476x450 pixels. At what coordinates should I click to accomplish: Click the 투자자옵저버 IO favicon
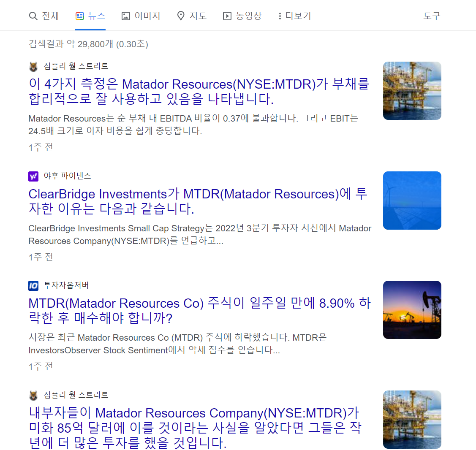(x=33, y=285)
